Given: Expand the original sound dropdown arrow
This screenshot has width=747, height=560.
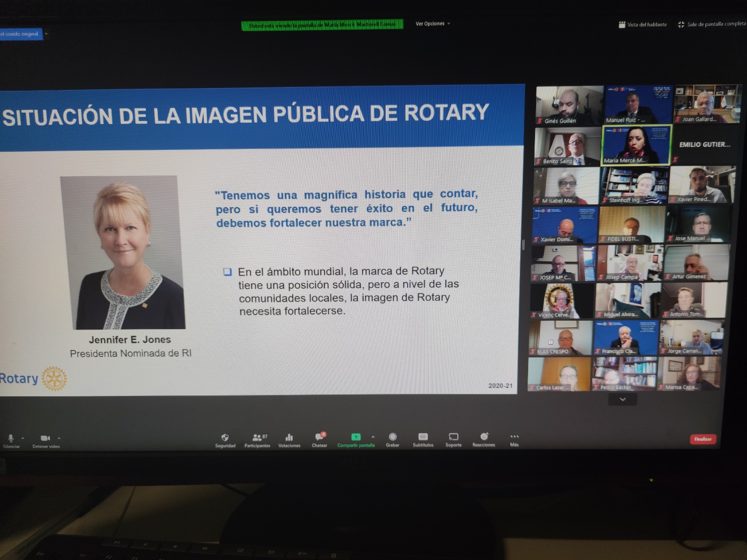Looking at the screenshot, I should point(46,34).
